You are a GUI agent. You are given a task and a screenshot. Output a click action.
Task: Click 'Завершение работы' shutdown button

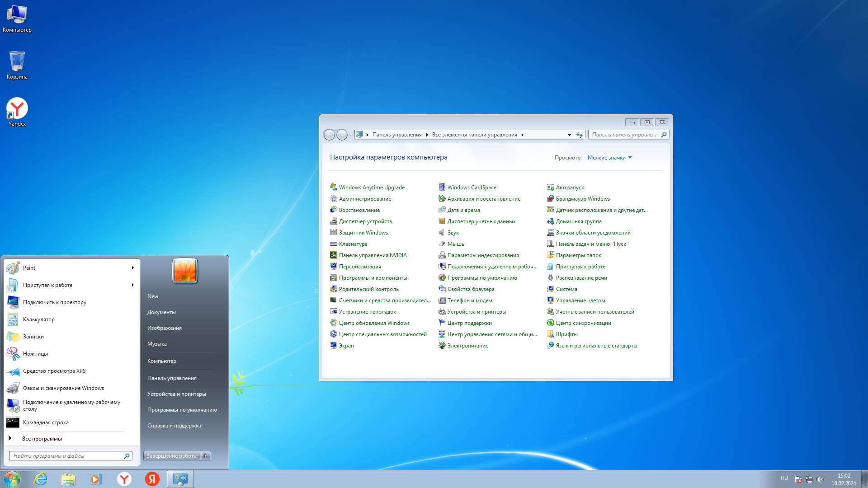pos(172,456)
